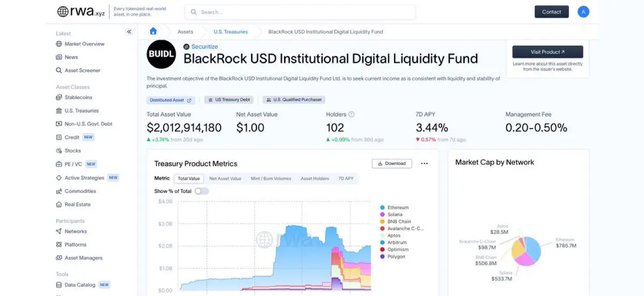Click the PE / VC icon
This screenshot has height=296, width=644.
click(59, 164)
